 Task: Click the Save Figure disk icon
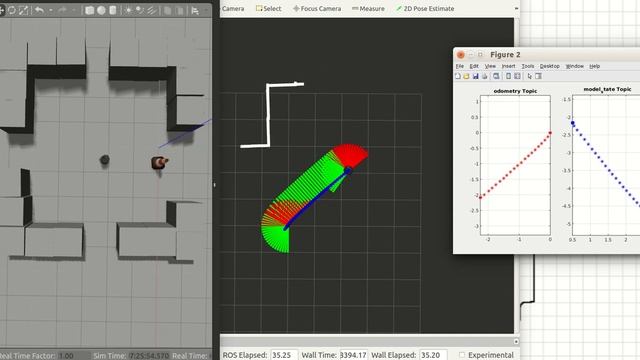coord(476,76)
